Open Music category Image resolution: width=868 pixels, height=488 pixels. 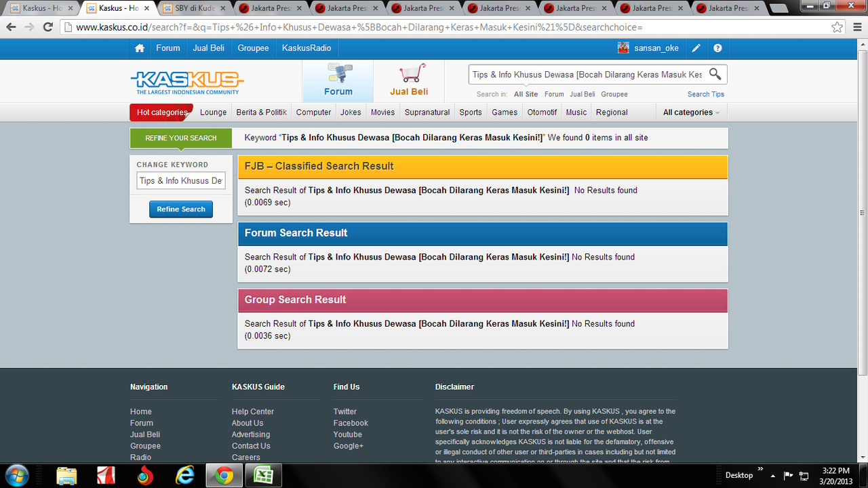tap(576, 113)
